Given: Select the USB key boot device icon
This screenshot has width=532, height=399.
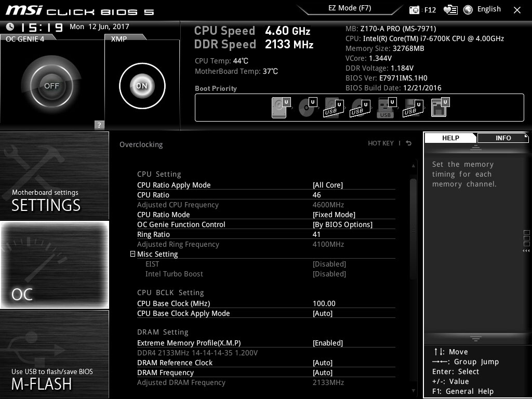Looking at the screenshot, I should (x=387, y=108).
